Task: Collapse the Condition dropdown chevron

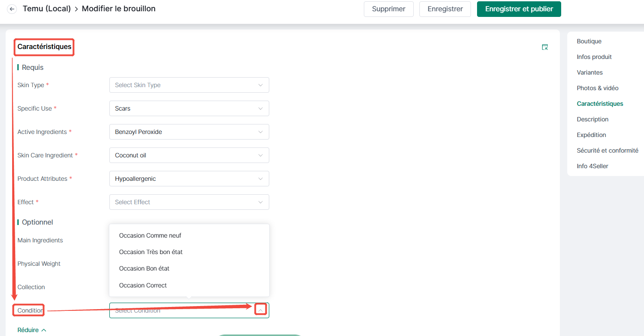Action: click(260, 310)
